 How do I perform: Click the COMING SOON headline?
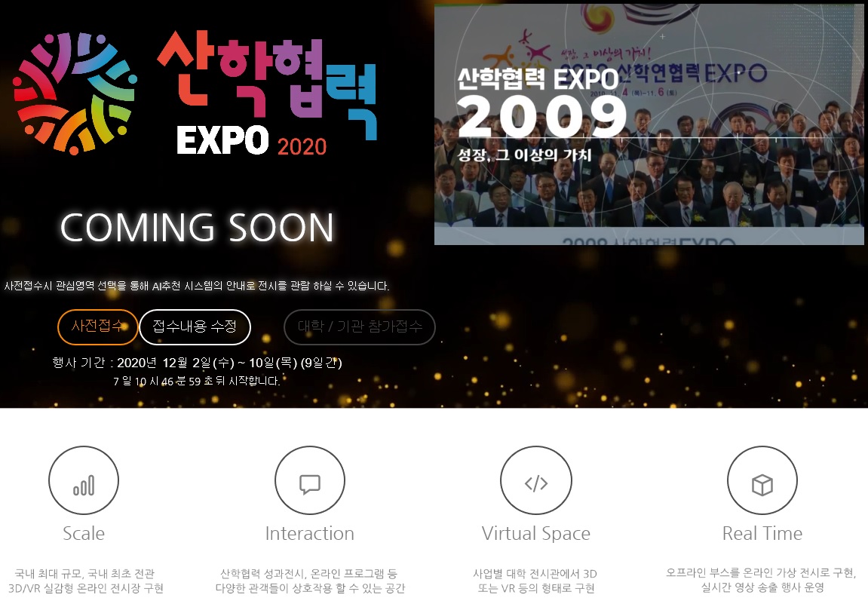(197, 228)
